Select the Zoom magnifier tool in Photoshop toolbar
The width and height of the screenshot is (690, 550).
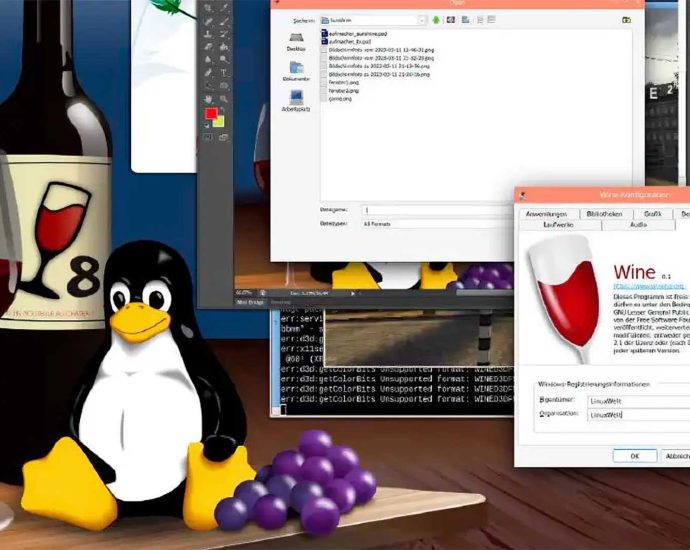click(224, 99)
